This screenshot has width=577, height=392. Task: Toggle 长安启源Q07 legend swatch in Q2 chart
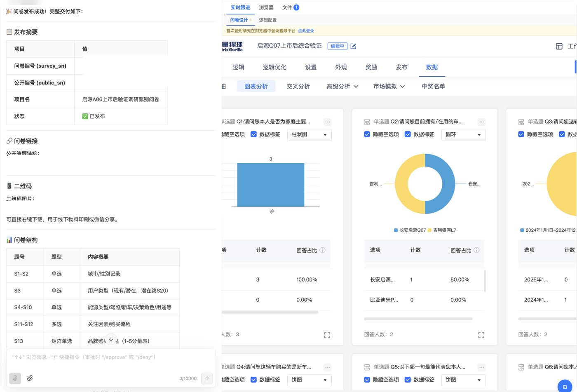click(396, 230)
